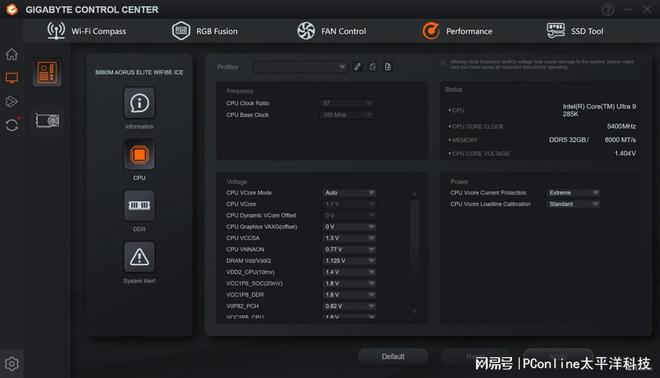
Task: Click the paper-plane sidebar icon
Action: click(x=12, y=101)
